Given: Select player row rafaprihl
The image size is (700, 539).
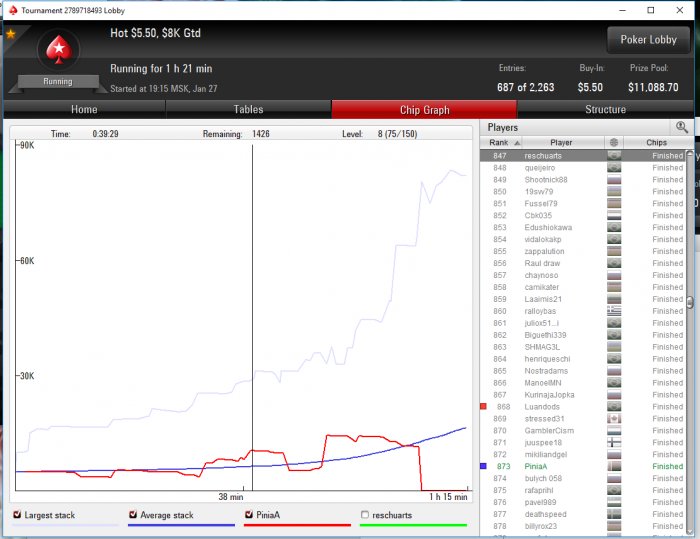Looking at the screenshot, I should (x=582, y=490).
